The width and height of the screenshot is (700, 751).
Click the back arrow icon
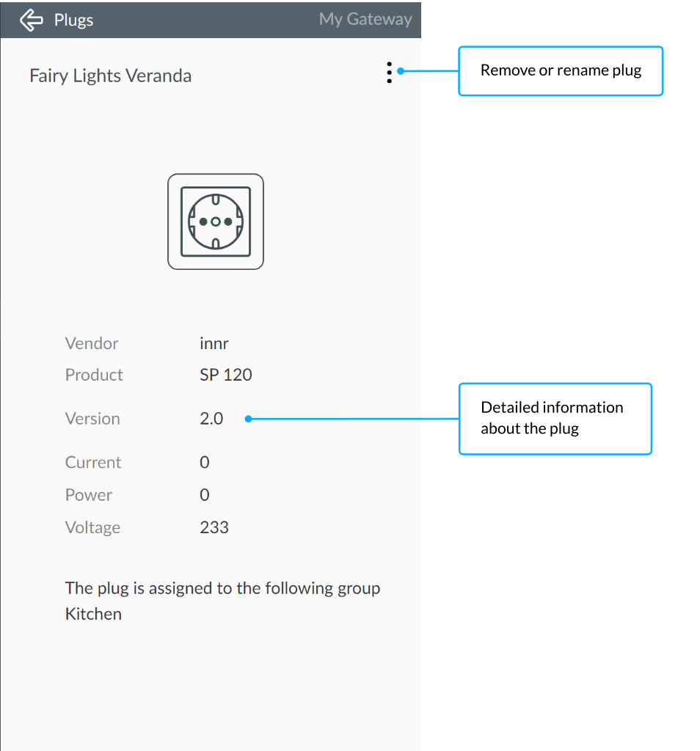coord(31,20)
